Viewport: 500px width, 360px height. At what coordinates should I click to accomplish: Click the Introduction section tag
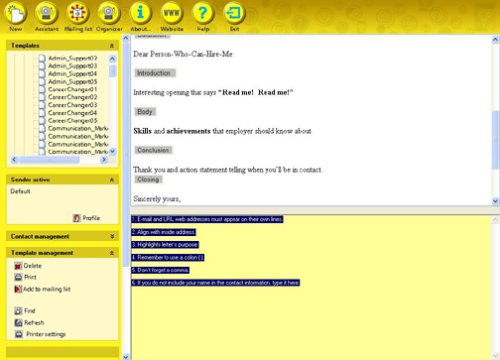pos(155,73)
